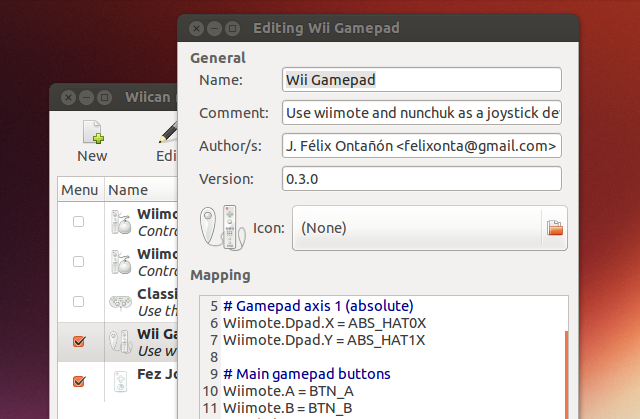Screen dimensions: 640x419
Task: Click the orange mapping editor scrollbar
Action: click(567, 375)
